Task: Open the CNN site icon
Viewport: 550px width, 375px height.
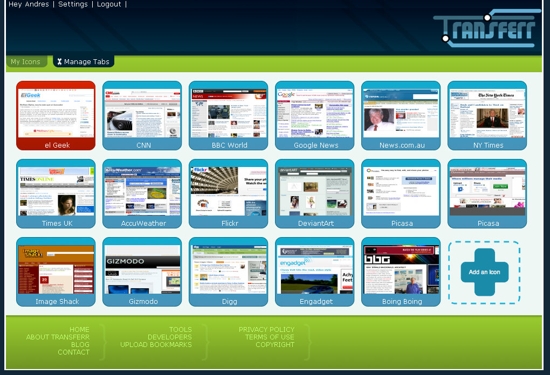Action: [142, 115]
